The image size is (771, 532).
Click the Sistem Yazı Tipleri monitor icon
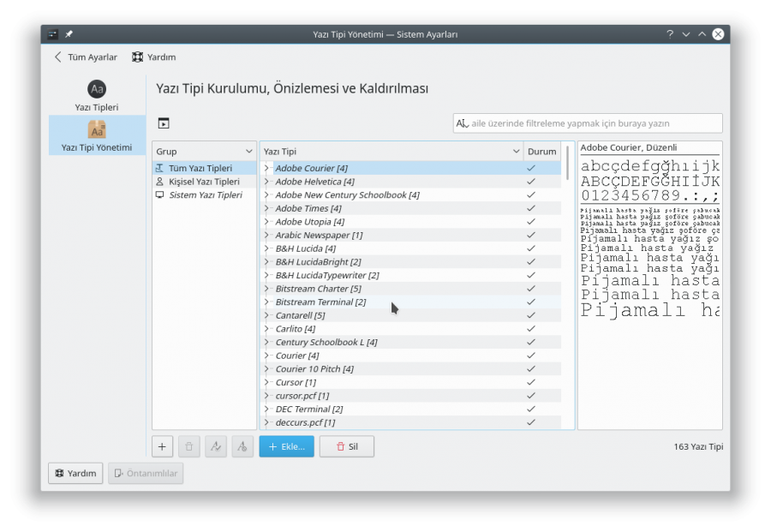pyautogui.click(x=160, y=194)
